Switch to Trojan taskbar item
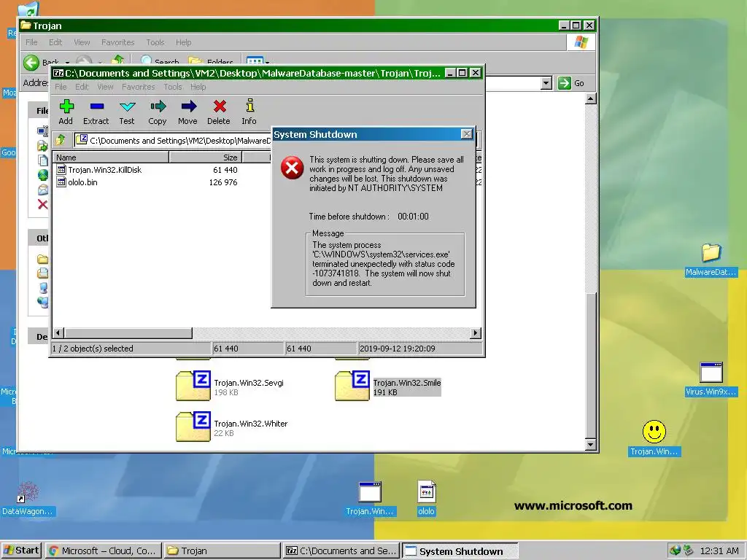747x560 pixels. [222, 551]
